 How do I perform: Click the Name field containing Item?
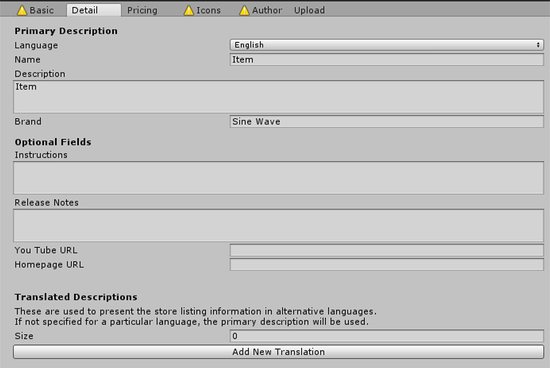click(387, 59)
